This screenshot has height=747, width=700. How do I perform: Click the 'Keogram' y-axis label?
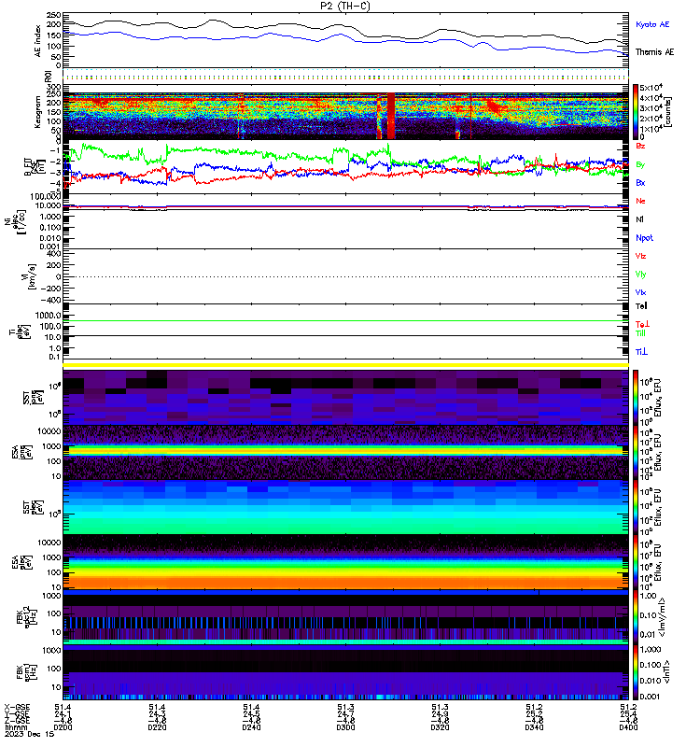point(38,111)
